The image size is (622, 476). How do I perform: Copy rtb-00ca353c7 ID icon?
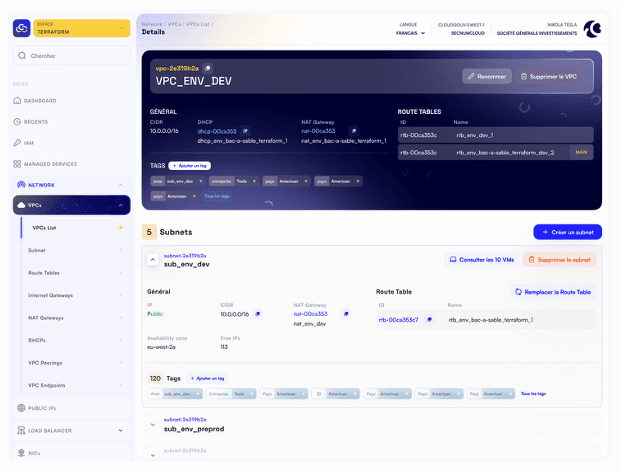tap(429, 319)
